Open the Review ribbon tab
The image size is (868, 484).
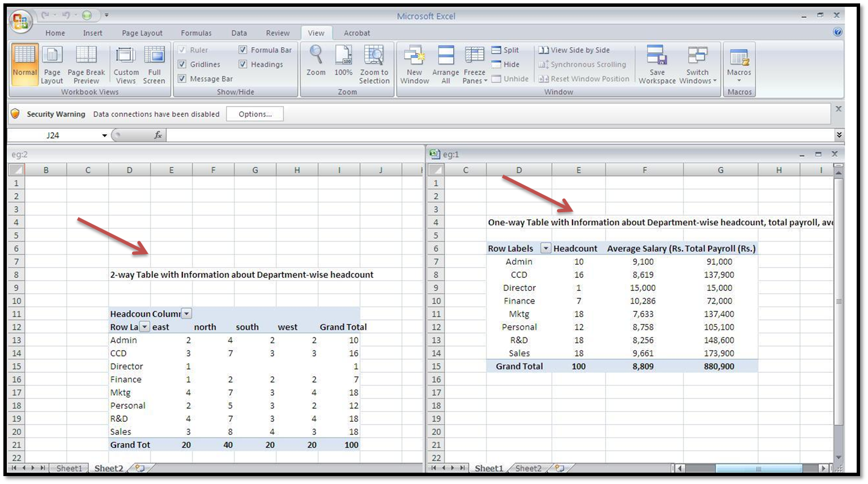[x=278, y=33]
